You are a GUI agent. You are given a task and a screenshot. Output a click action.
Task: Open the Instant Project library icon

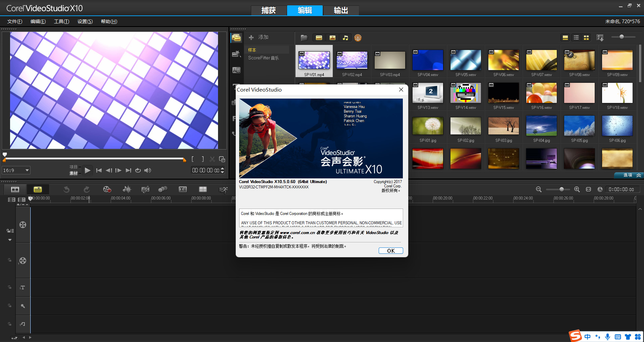(x=236, y=54)
